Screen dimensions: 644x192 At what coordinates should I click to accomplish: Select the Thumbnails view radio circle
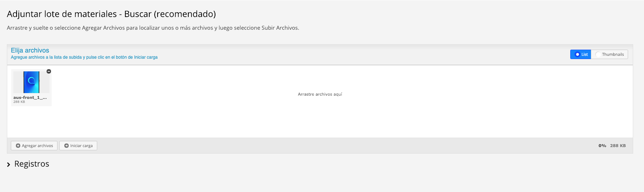[x=598, y=54]
